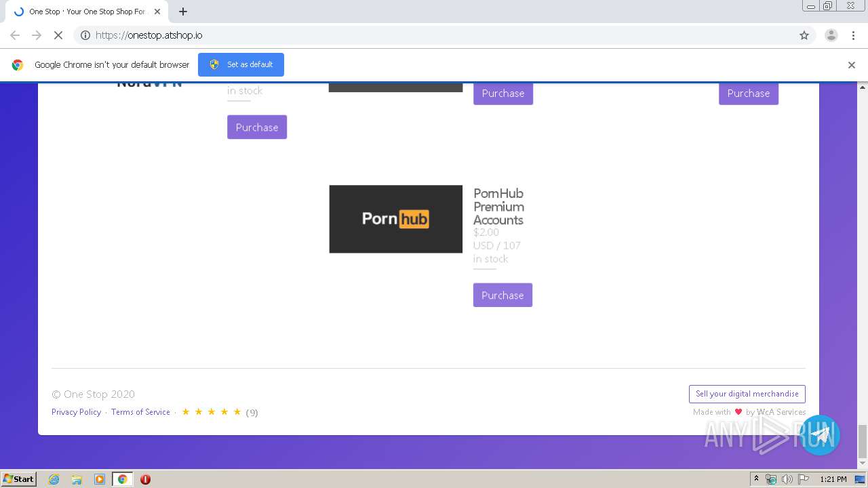This screenshot has width=868, height=488.
Task: Launch Internet Explorer from taskbar
Action: pos(54,479)
